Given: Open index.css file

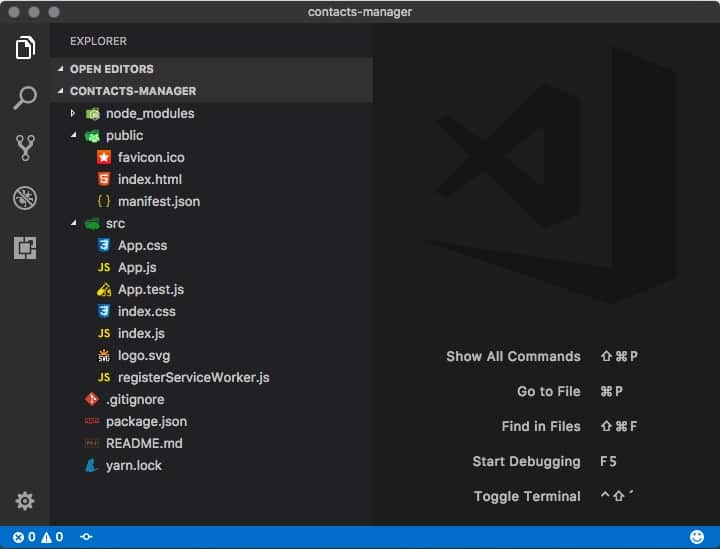Looking at the screenshot, I should click(146, 312).
